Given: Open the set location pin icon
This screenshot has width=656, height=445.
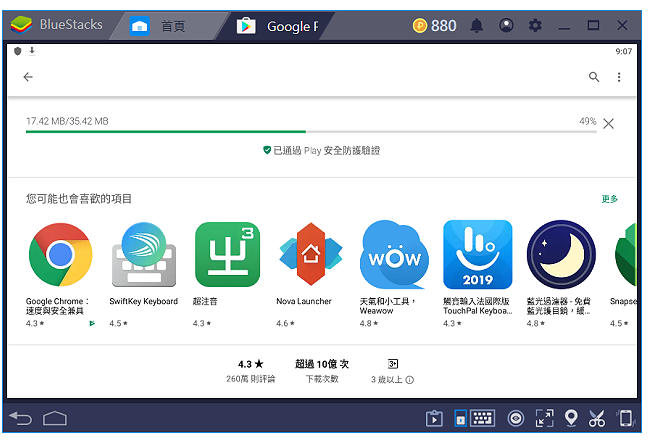Looking at the screenshot, I should pos(571,418).
